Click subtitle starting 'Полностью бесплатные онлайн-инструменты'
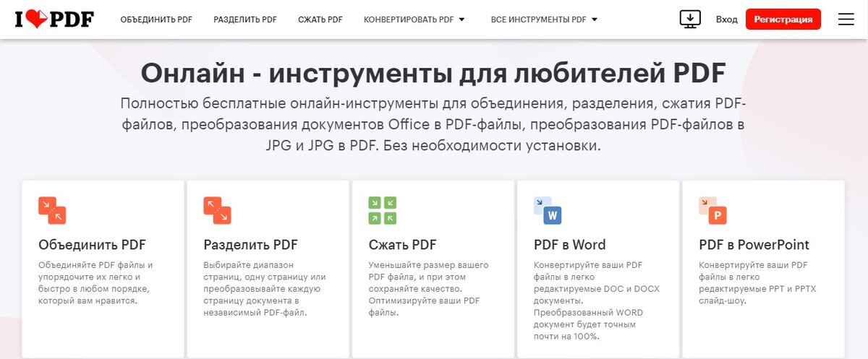 [x=433, y=124]
